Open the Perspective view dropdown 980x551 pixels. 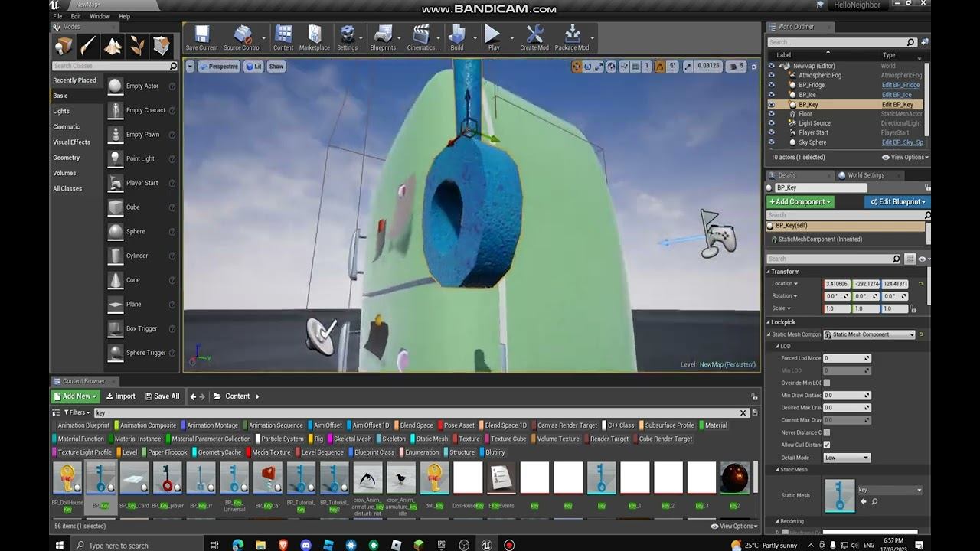click(218, 67)
